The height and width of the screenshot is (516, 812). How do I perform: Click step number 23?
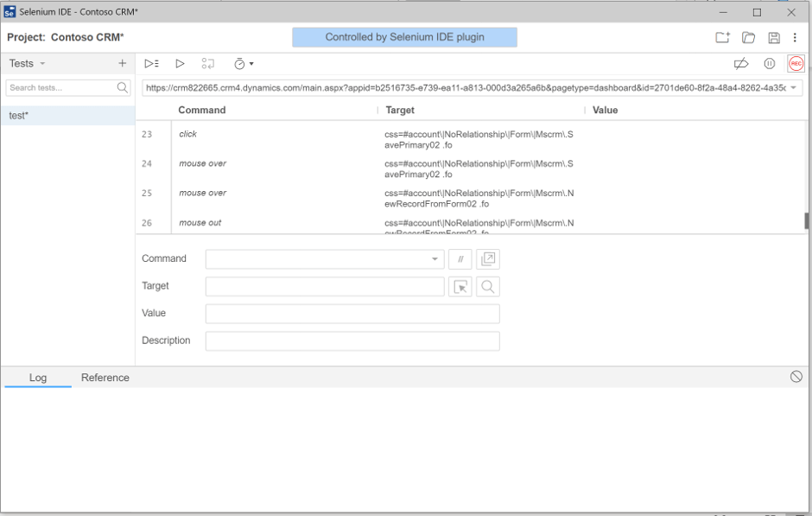click(147, 134)
